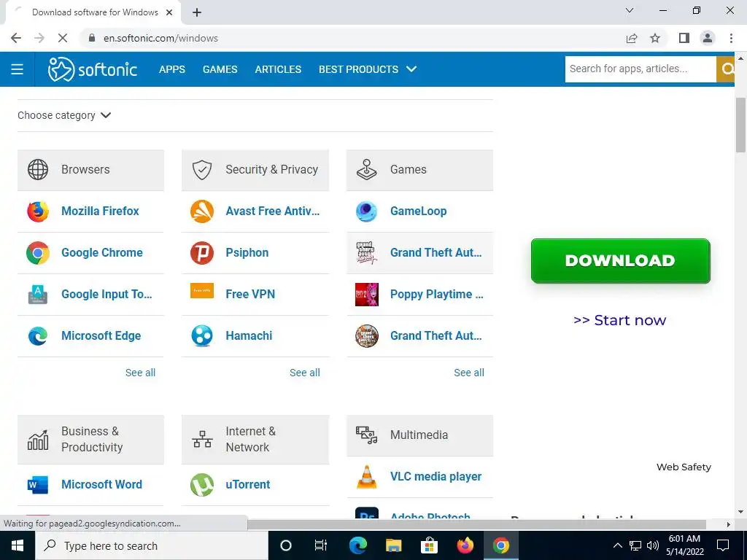Open Task View on the taskbar
Image resolution: width=747 pixels, height=560 pixels.
tap(321, 545)
